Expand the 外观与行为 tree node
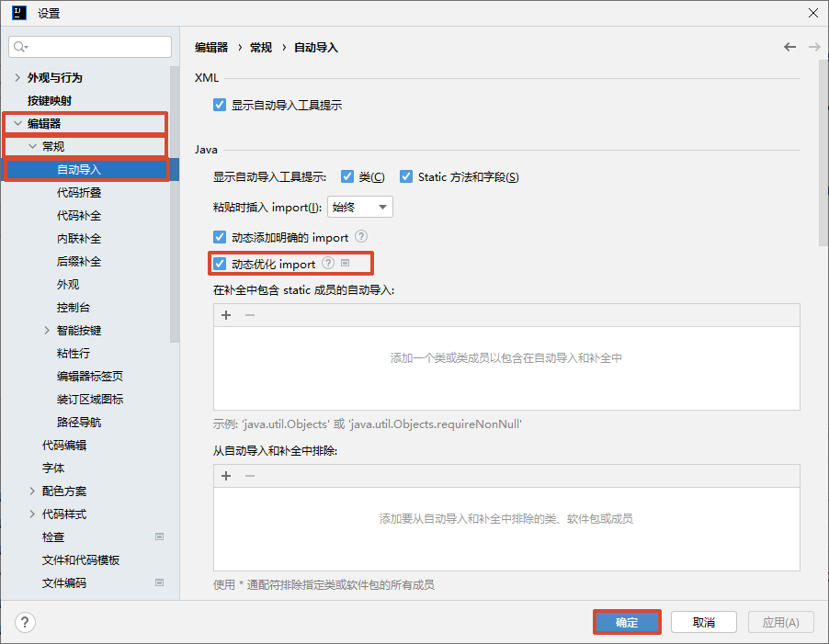The height and width of the screenshot is (644, 829). (x=17, y=78)
